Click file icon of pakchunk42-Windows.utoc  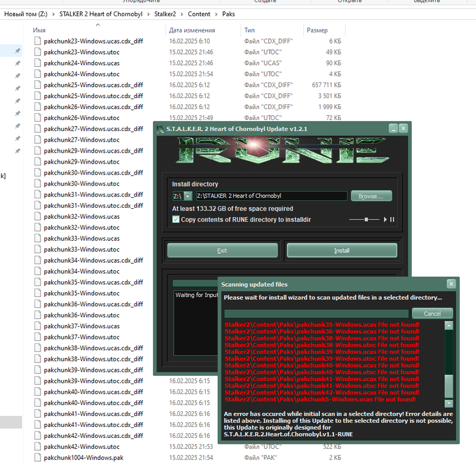[38, 447]
